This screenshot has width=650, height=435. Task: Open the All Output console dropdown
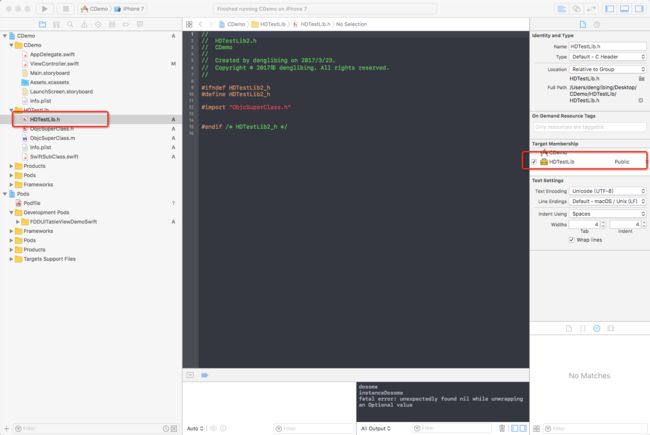[x=376, y=428]
